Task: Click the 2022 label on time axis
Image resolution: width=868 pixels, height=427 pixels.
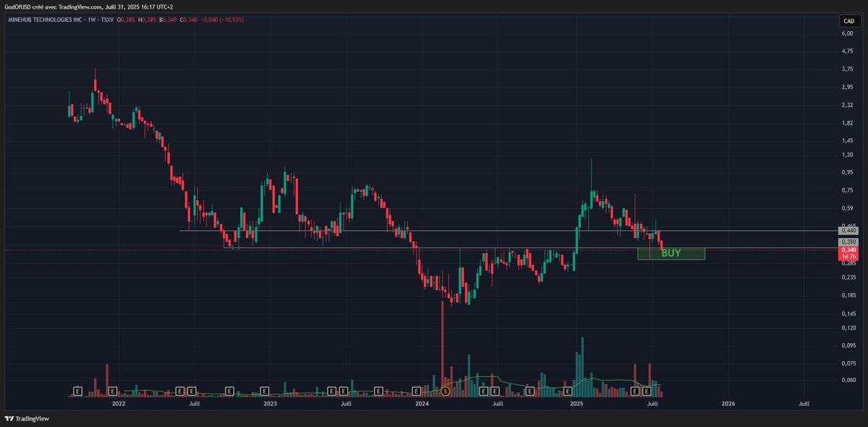Action: [x=119, y=403]
